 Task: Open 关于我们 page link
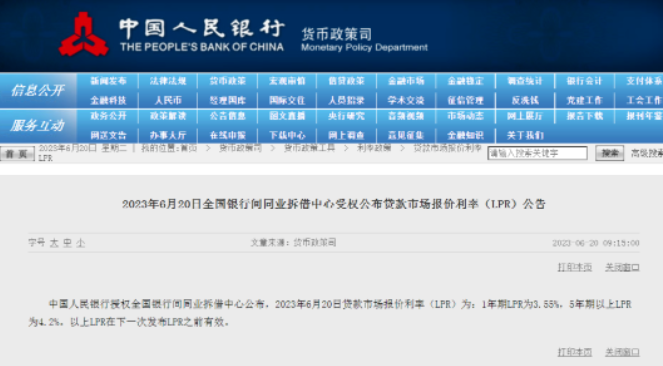tap(525, 135)
